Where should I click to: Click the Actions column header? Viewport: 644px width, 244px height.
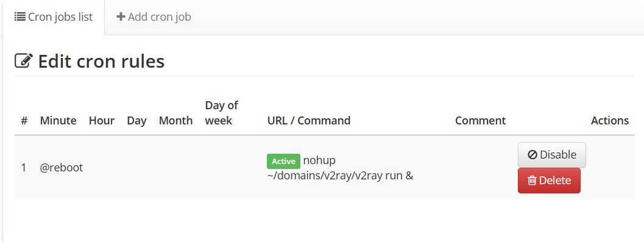pyautogui.click(x=609, y=121)
